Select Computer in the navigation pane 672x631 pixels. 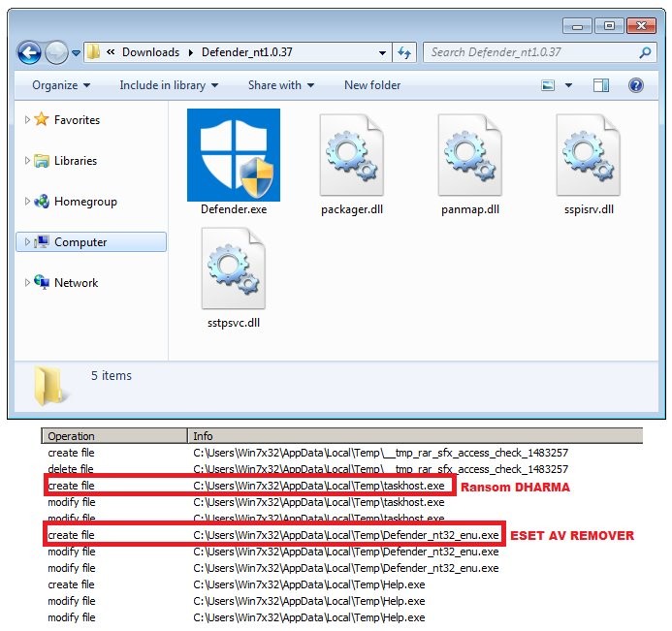coord(80,242)
